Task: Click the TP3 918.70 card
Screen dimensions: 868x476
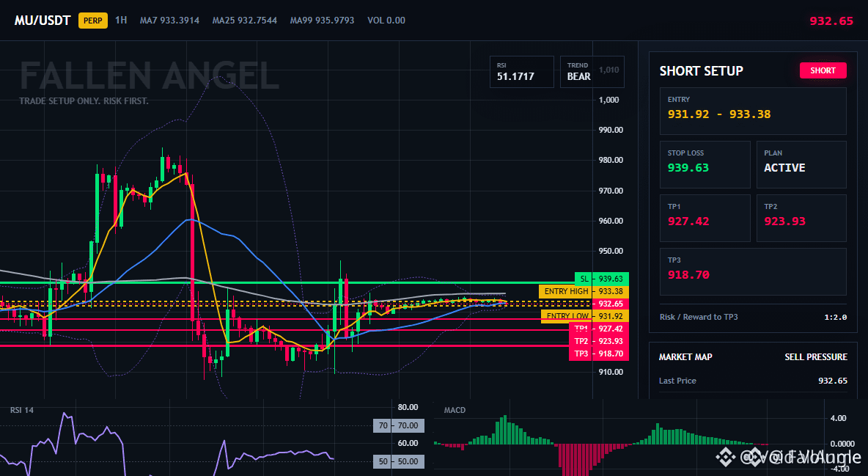Action: pyautogui.click(x=753, y=271)
